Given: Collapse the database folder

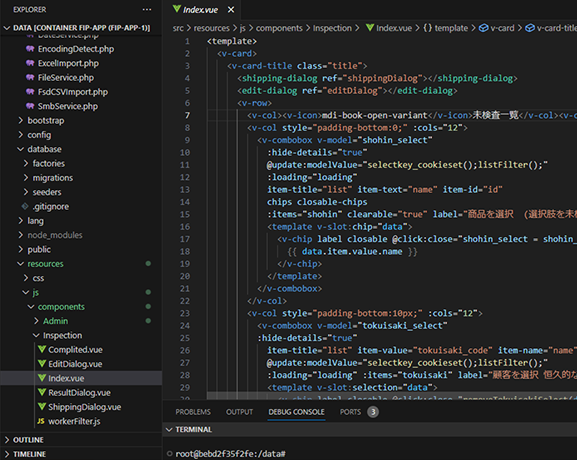Looking at the screenshot, I should coord(21,149).
